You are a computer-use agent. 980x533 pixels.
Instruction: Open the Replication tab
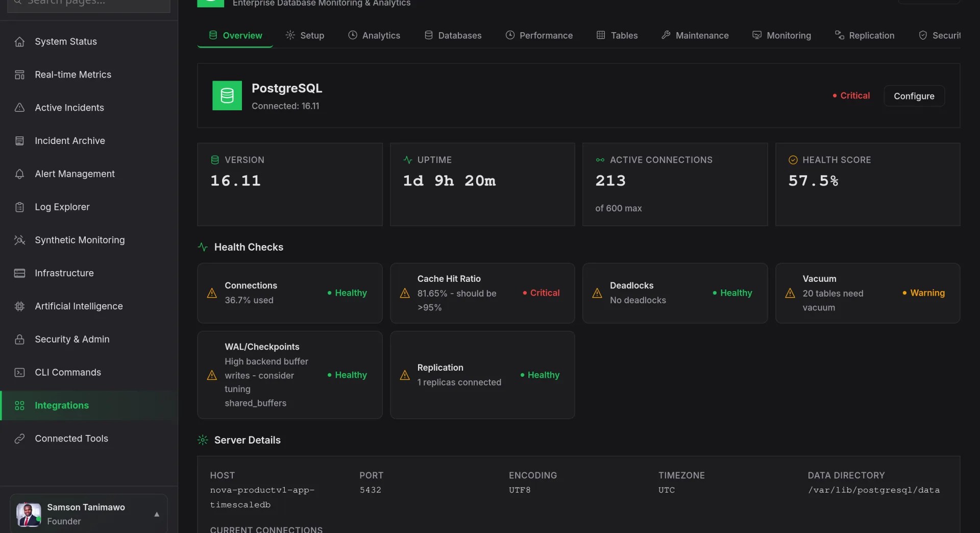tap(865, 35)
